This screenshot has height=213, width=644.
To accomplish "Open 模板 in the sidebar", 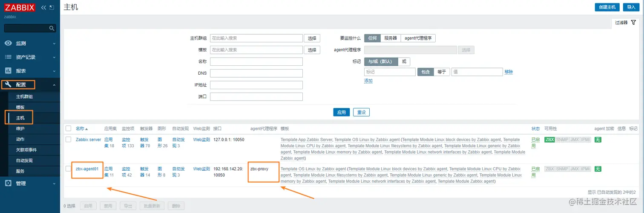I will click(x=20, y=107).
